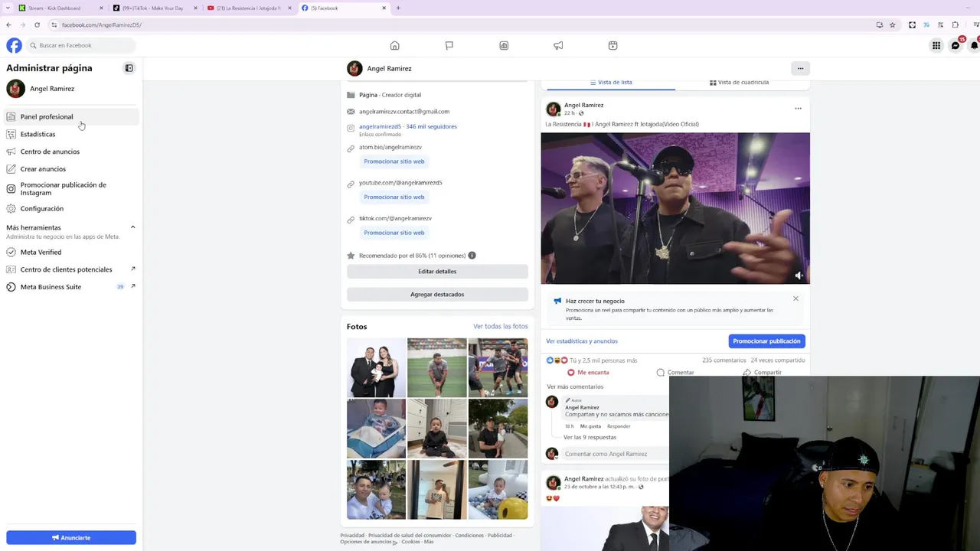Open 235 comentarios count on the post
Image resolution: width=980 pixels, height=551 pixels.
click(724, 360)
